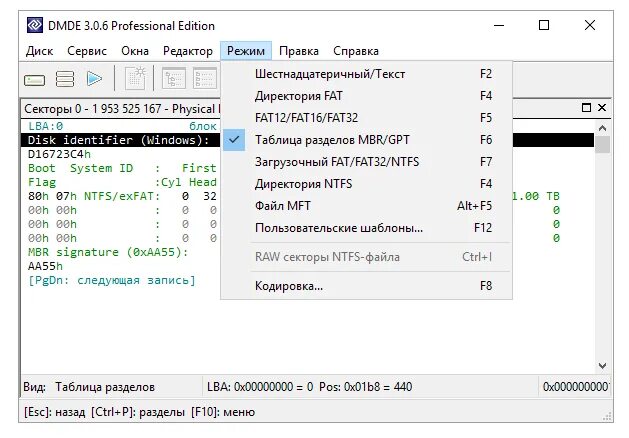Close the DMDE window

[589, 25]
